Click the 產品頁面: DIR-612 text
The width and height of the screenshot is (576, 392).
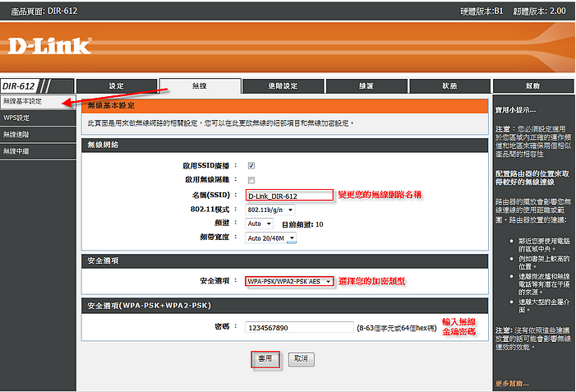[44, 11]
